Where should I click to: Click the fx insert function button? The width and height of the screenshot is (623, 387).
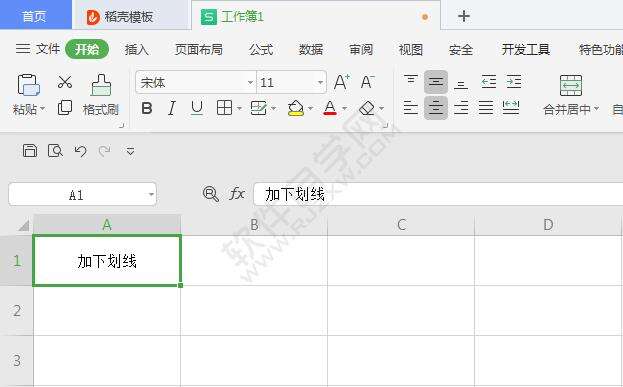pyautogui.click(x=237, y=194)
